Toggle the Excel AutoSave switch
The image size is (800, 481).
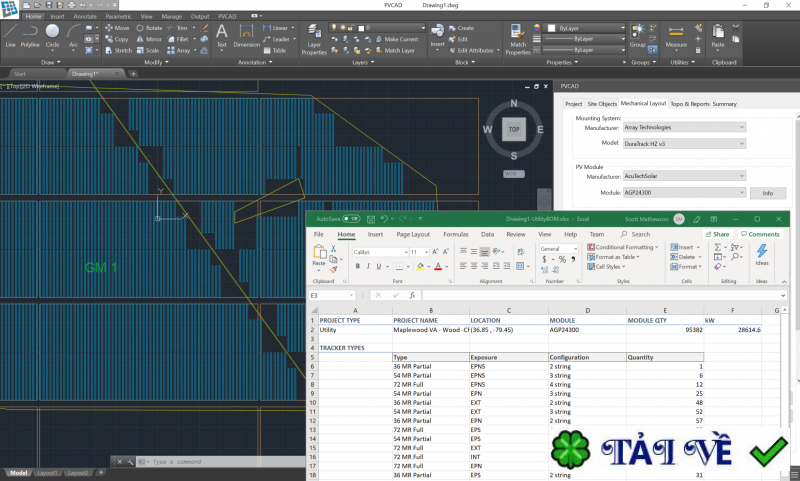point(351,218)
